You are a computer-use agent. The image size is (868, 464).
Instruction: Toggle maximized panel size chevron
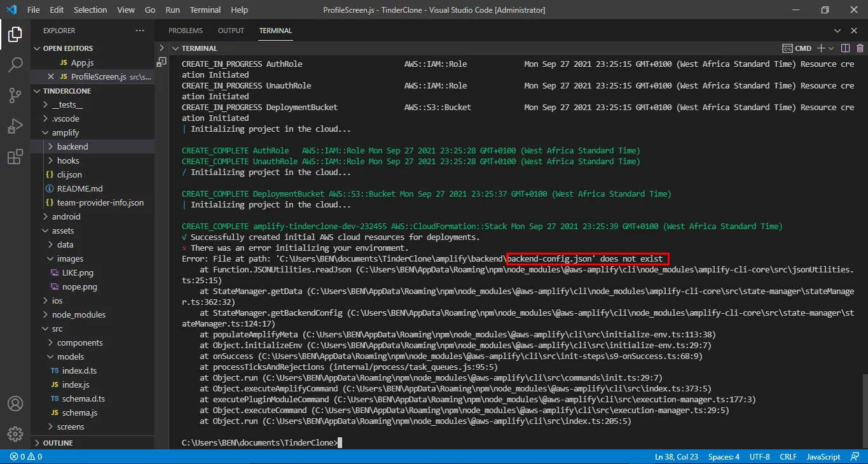coord(837,31)
